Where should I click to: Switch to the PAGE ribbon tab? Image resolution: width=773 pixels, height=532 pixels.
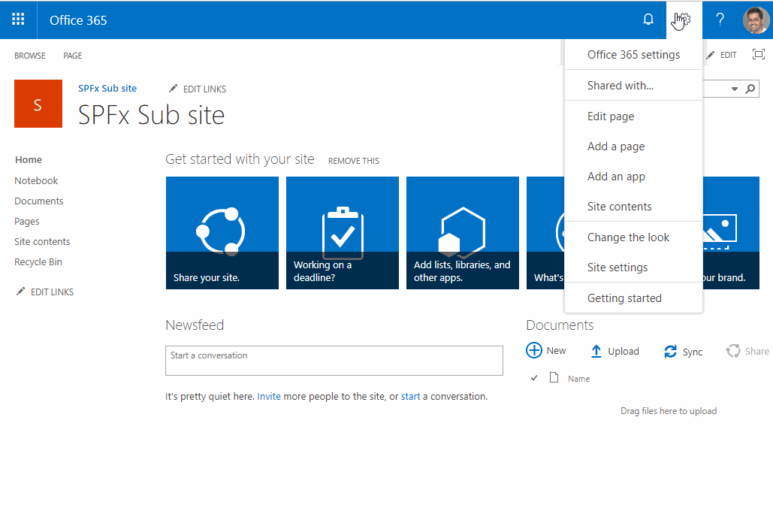[72, 56]
